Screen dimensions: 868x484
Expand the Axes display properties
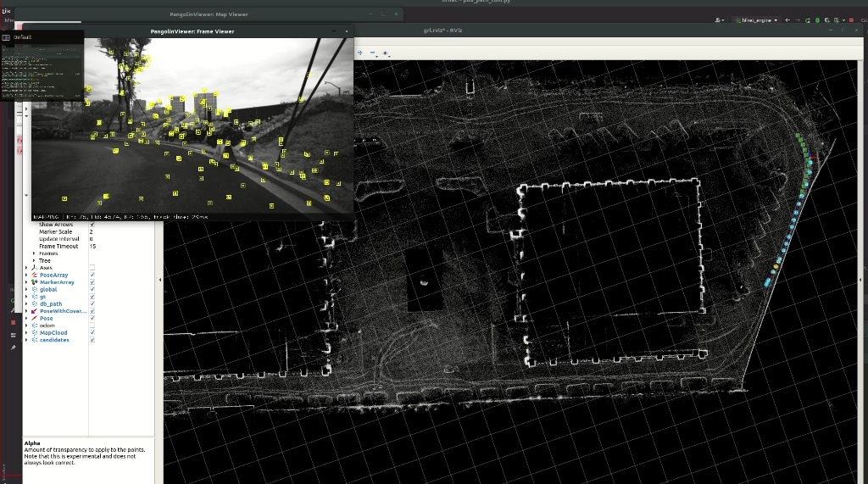26,268
